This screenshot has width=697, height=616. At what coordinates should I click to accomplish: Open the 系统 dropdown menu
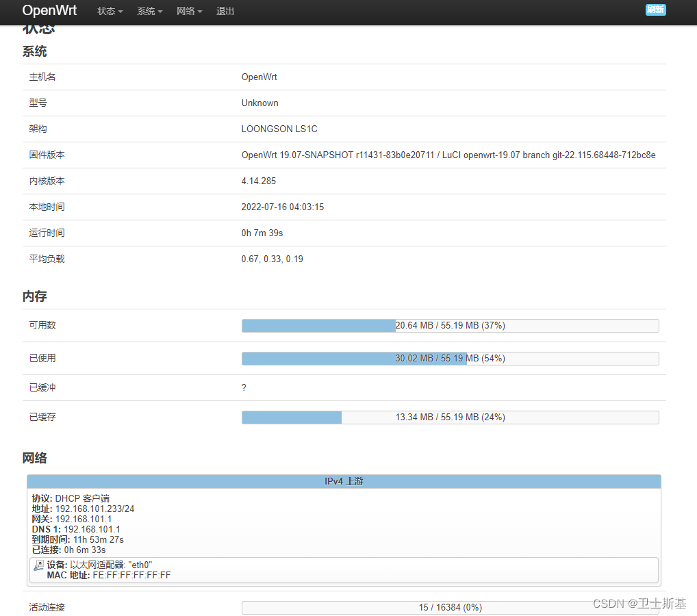point(149,11)
